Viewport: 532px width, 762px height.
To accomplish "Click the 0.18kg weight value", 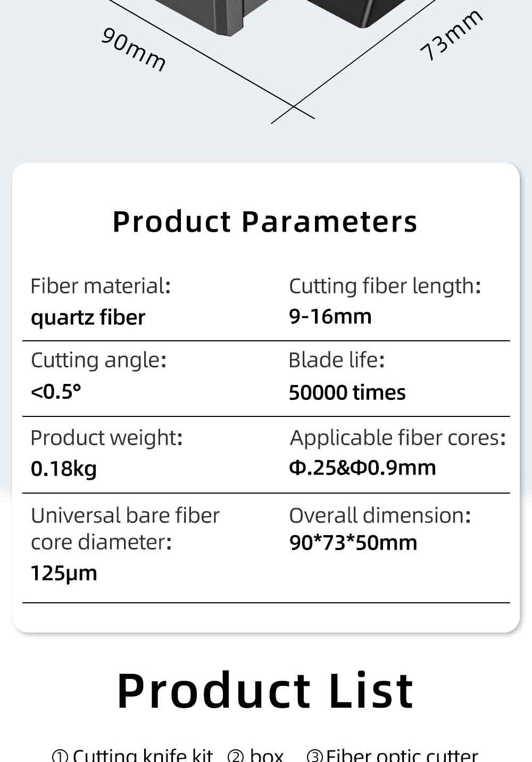I will [64, 469].
